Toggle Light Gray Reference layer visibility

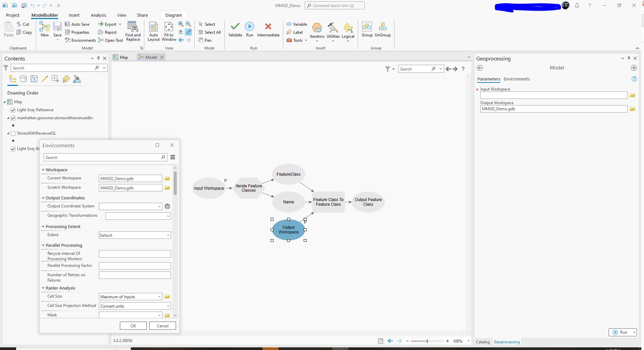[x=13, y=110]
